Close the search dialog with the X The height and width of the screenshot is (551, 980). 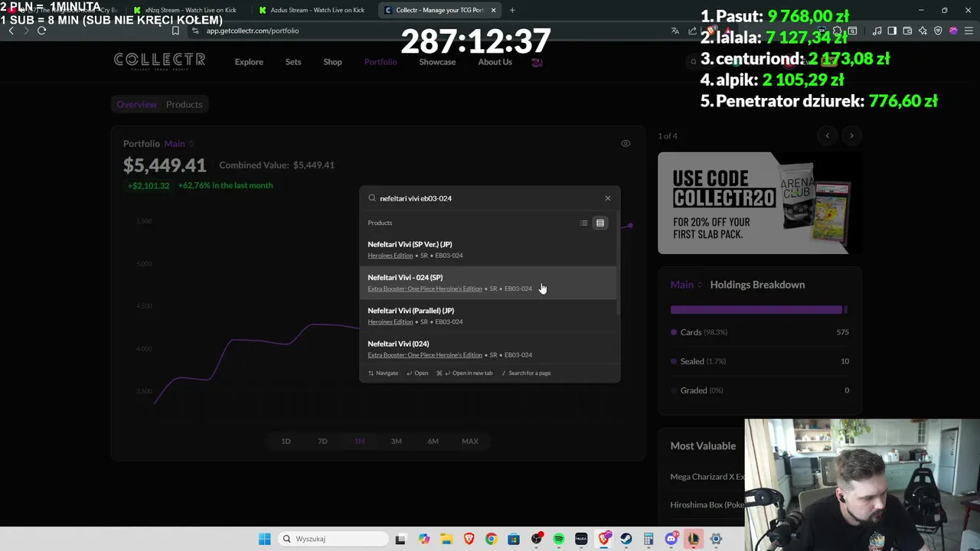[608, 198]
